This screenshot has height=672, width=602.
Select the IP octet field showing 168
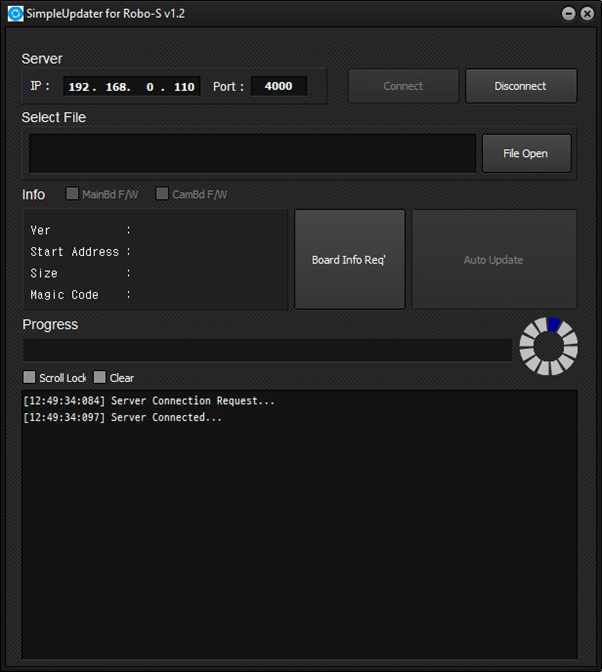point(117,87)
